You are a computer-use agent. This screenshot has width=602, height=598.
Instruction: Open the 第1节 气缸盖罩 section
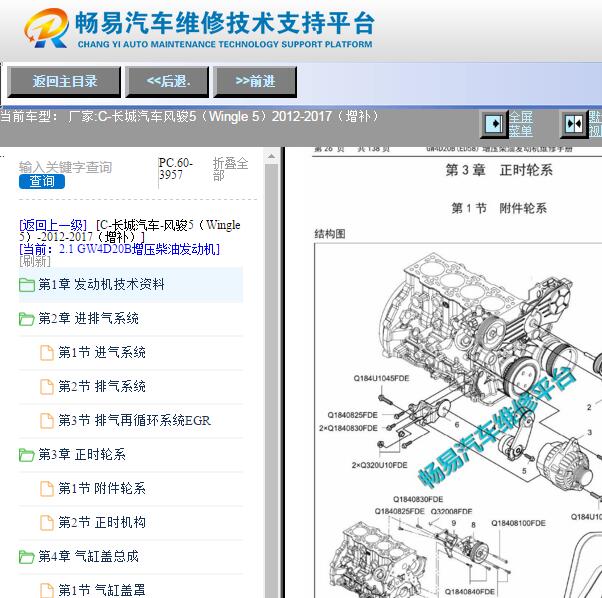tap(102, 590)
